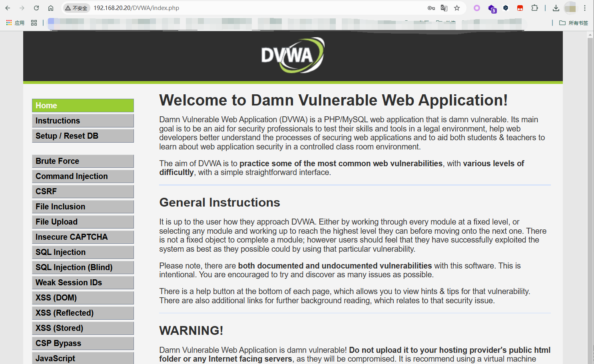The height and width of the screenshot is (364, 594).
Task: Select Home in the sidebar
Action: click(x=83, y=105)
